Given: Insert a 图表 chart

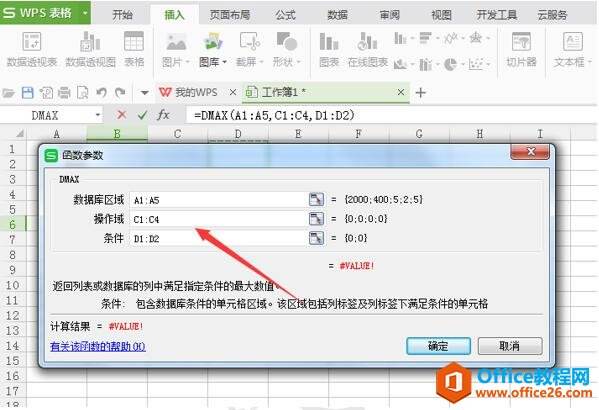Looking at the screenshot, I should click(x=329, y=49).
